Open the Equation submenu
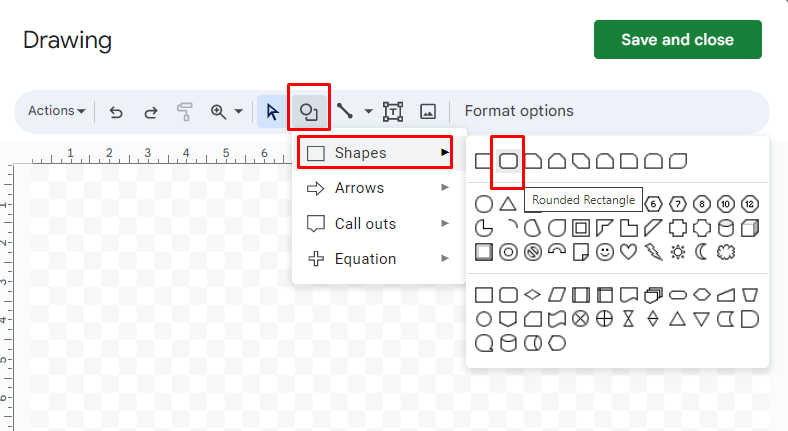The width and height of the screenshot is (788, 431). (378, 259)
